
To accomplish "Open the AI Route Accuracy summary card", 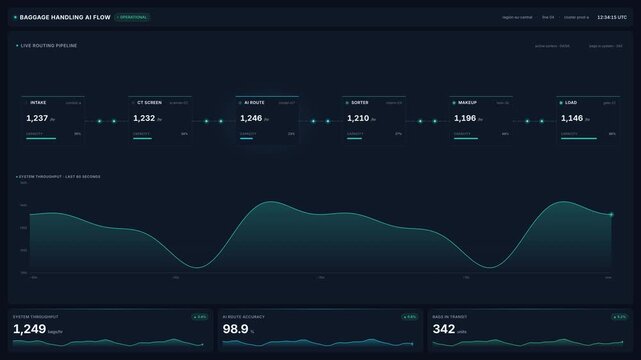I will click(320, 331).
